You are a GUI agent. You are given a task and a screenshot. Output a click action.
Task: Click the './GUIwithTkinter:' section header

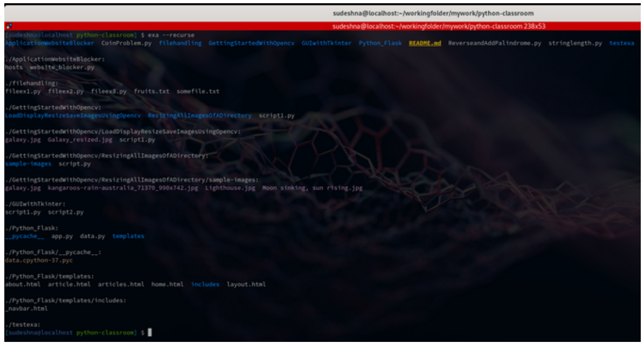36,204
